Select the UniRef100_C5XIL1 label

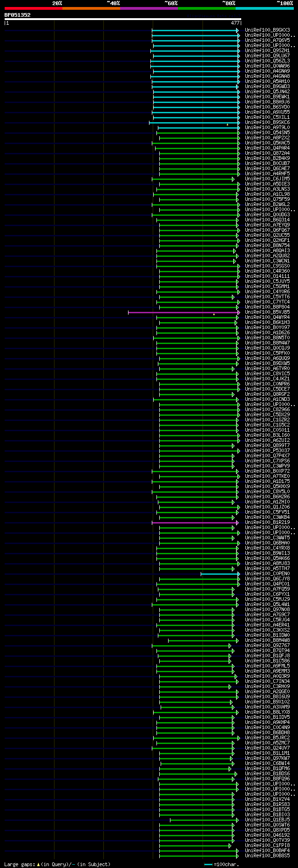(267, 117)
